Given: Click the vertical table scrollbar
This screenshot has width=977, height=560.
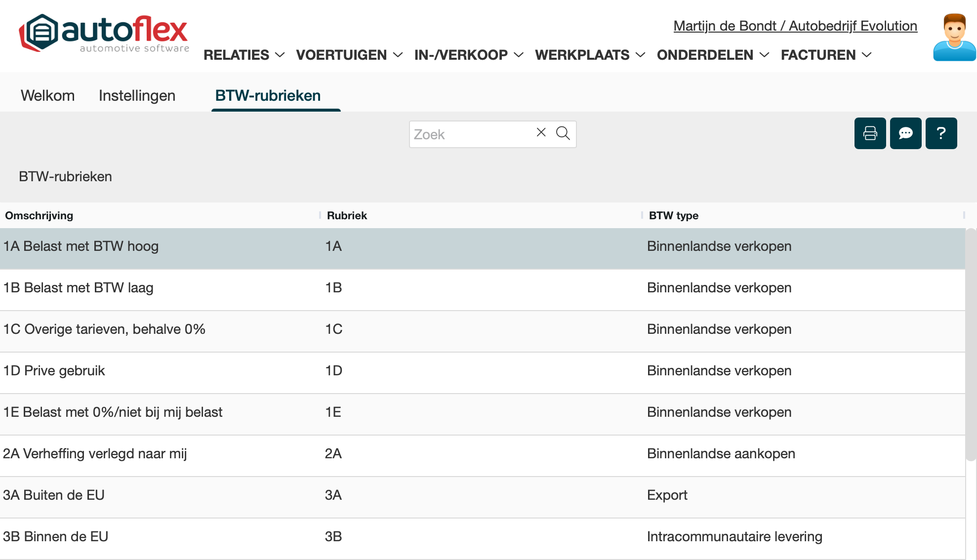Looking at the screenshot, I should [x=971, y=346].
